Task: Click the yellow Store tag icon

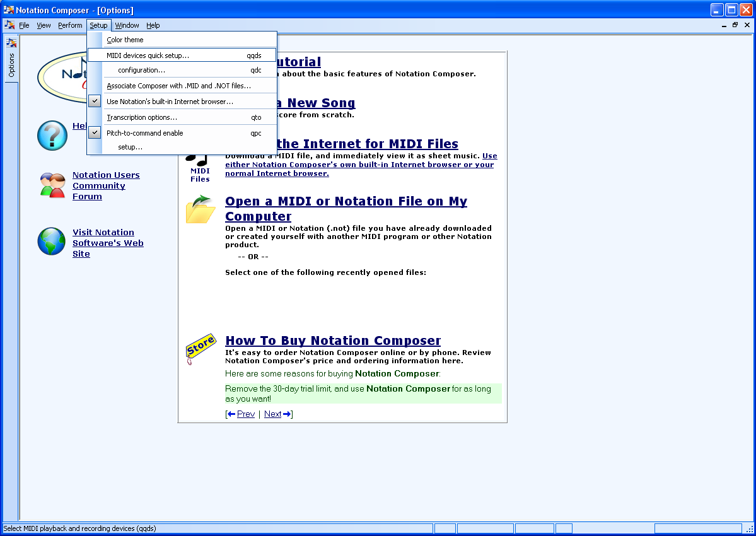Action: [x=201, y=348]
